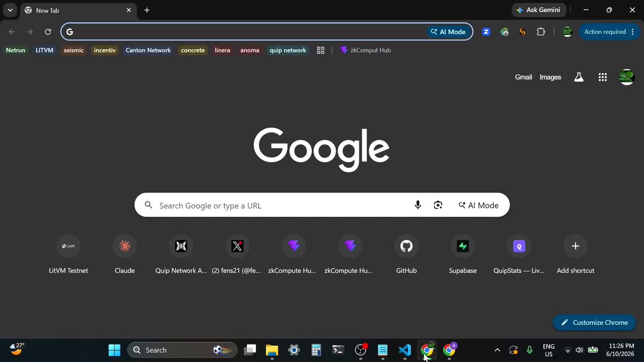Open the taskbar volume control
The height and width of the screenshot is (362, 644).
pos(579,350)
